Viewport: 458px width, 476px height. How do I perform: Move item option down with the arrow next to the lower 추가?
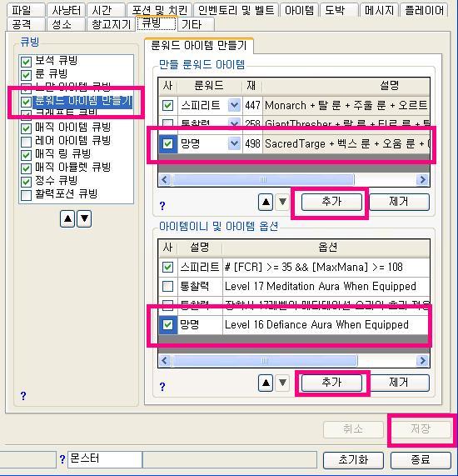pos(282,383)
